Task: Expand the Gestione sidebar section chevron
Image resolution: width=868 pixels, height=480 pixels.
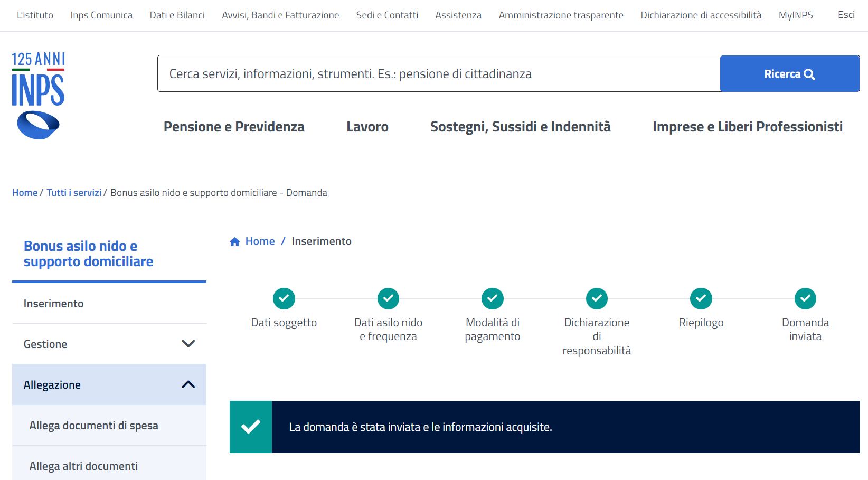Action: coord(188,344)
